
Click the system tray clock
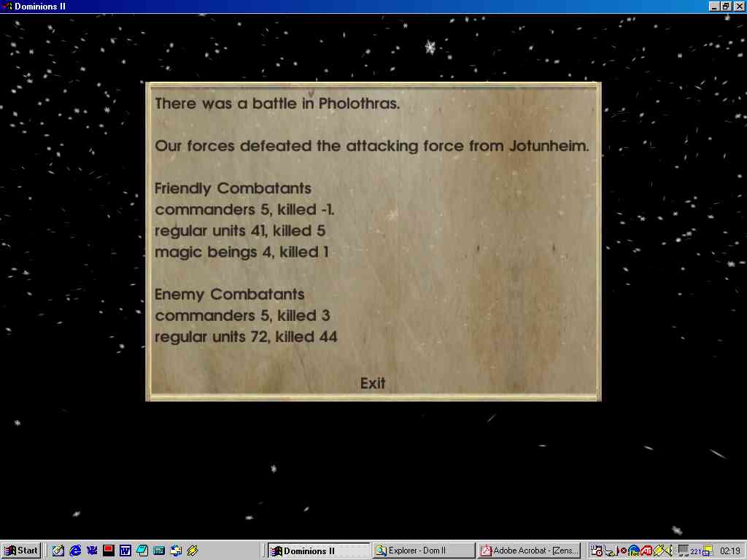tap(729, 551)
